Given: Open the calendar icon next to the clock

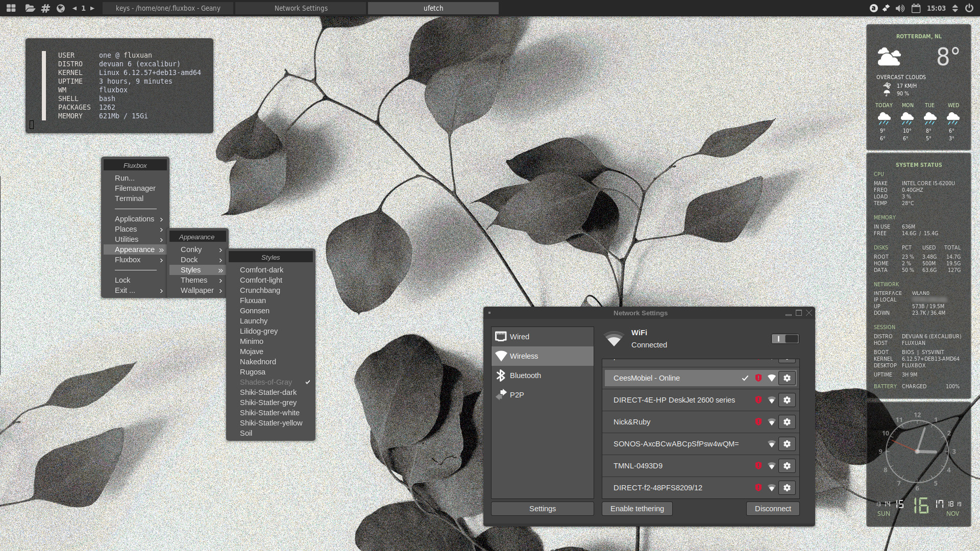Looking at the screenshot, I should [x=916, y=8].
